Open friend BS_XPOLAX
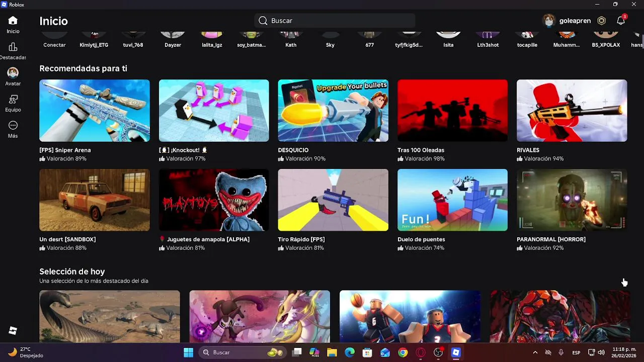This screenshot has width=644, height=362. 606,40
